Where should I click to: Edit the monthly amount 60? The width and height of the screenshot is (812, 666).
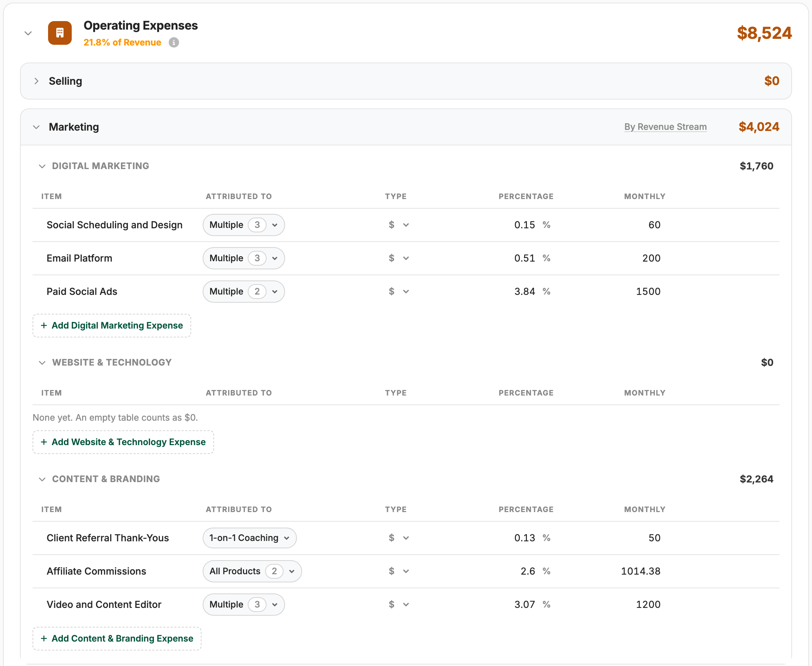coord(654,225)
